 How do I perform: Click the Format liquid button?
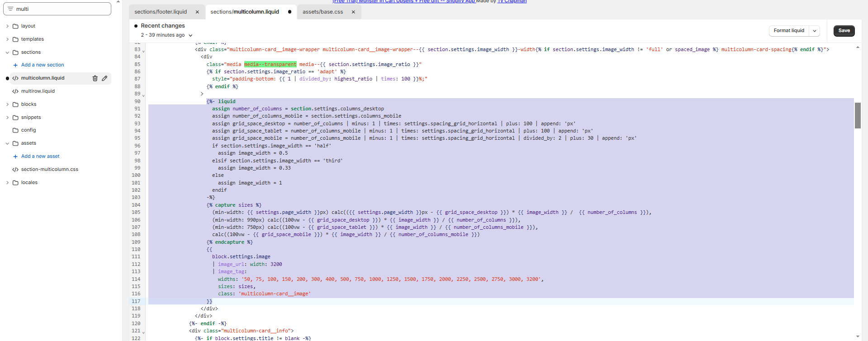[x=789, y=31]
